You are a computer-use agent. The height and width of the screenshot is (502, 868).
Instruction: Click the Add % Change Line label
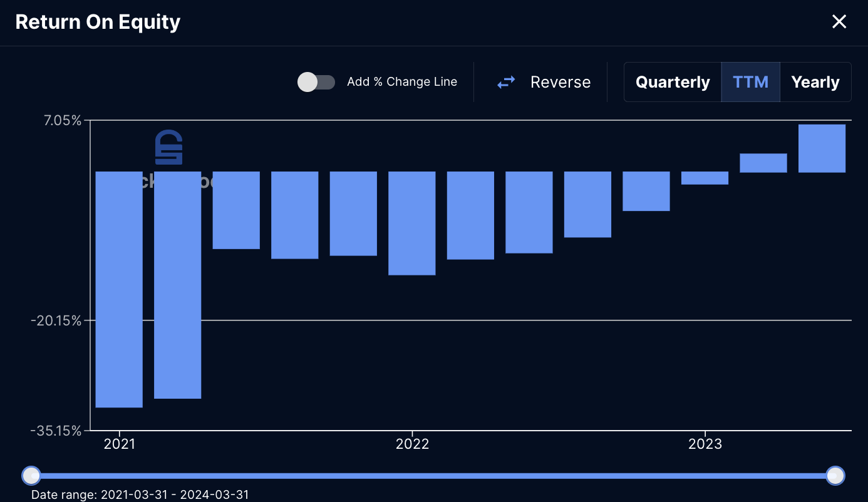pos(402,82)
